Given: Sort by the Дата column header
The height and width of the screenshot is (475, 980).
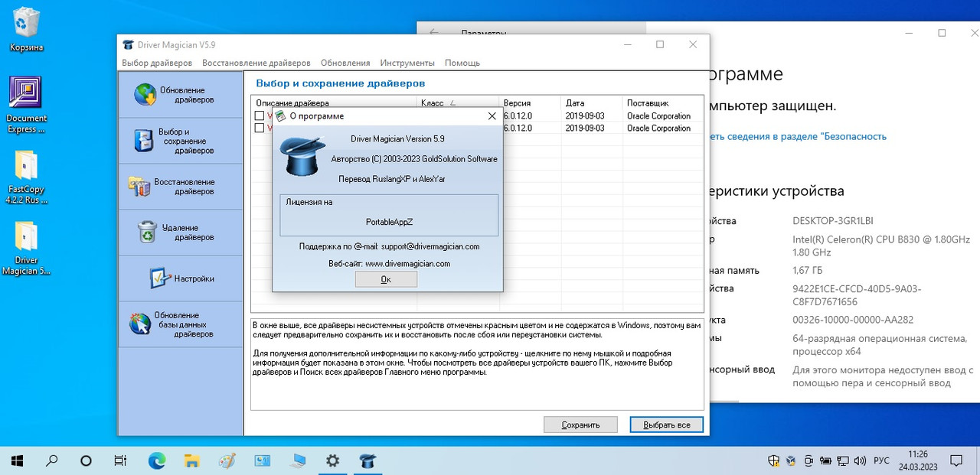Looking at the screenshot, I should [x=592, y=102].
